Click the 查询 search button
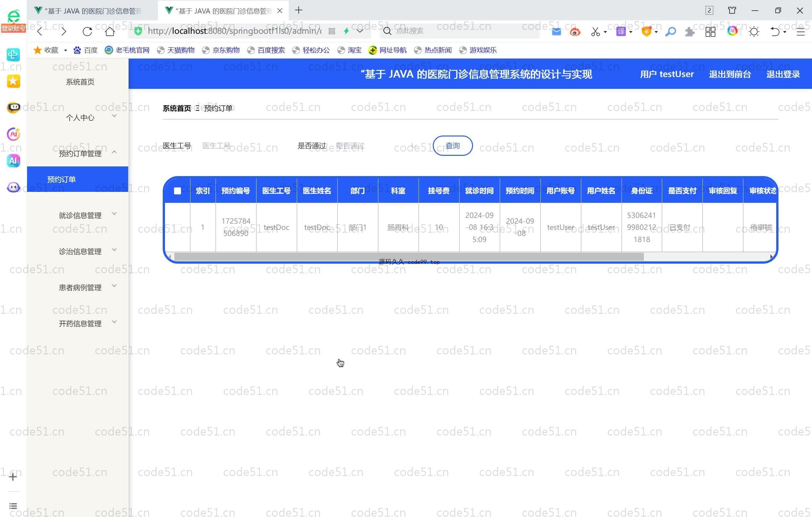 pyautogui.click(x=452, y=146)
